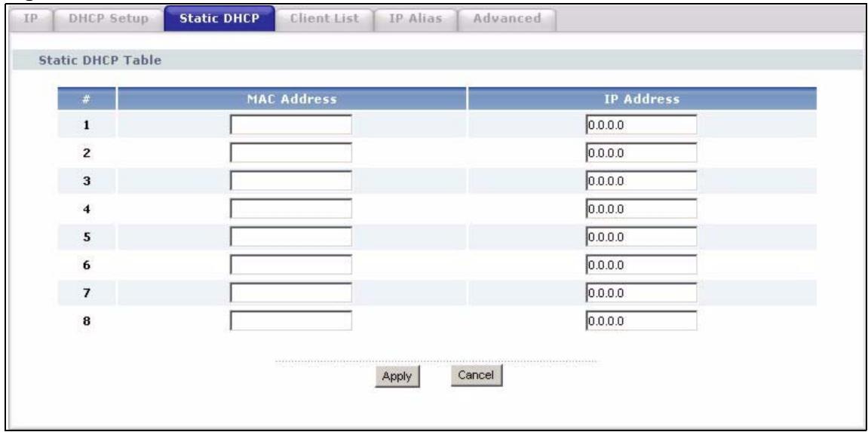Select the IP Address field in row 1
The width and height of the screenshot is (868, 432).
[641, 124]
